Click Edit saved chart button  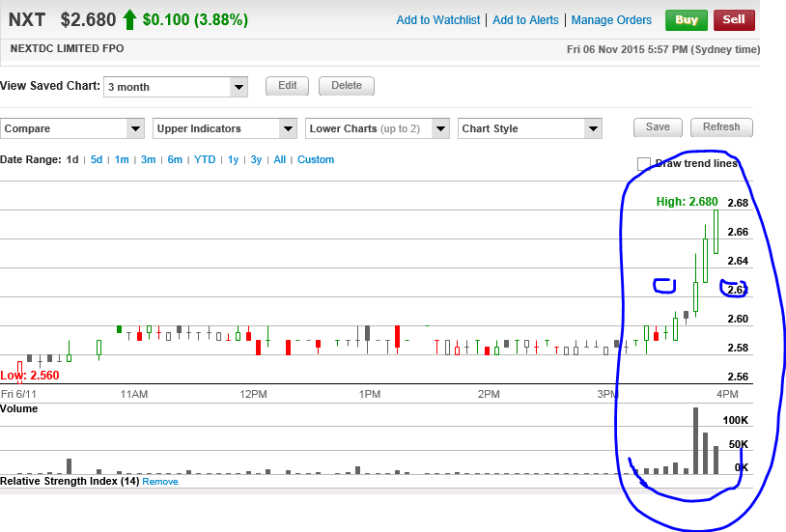(287, 85)
